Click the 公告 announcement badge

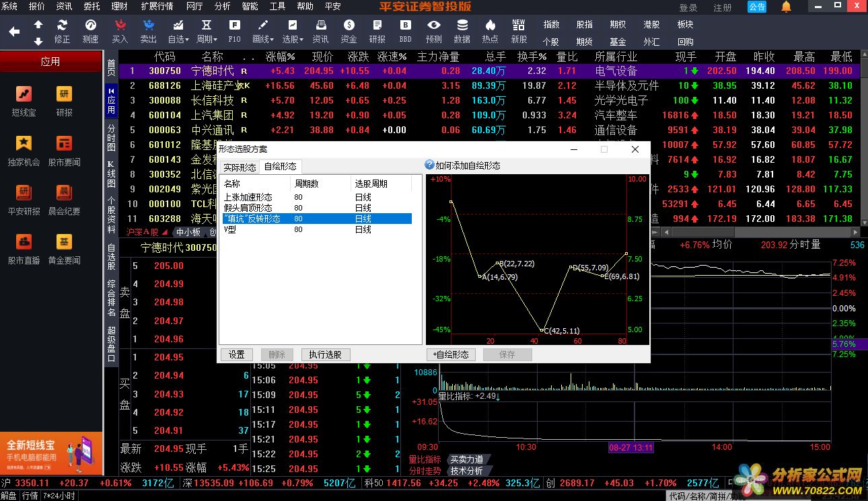tap(757, 7)
